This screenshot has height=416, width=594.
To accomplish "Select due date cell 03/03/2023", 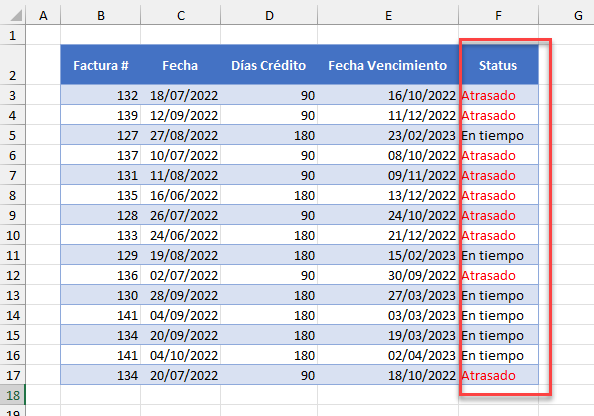I will (388, 315).
